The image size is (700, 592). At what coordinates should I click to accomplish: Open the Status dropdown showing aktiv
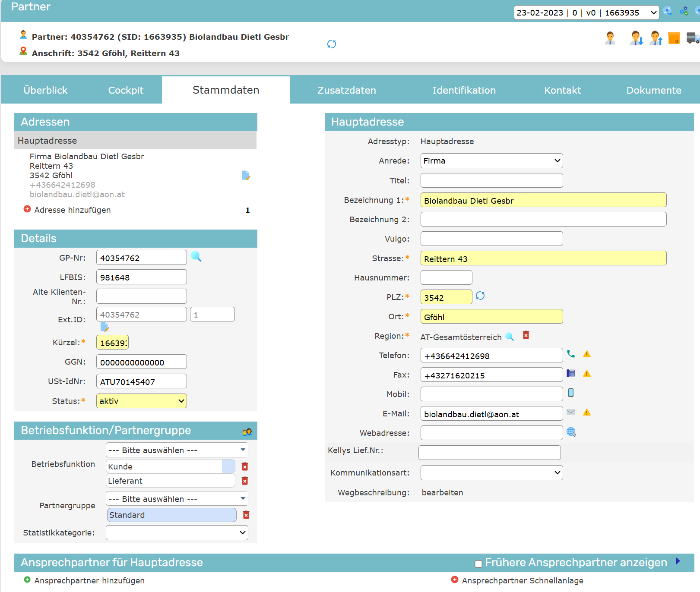coord(141,401)
